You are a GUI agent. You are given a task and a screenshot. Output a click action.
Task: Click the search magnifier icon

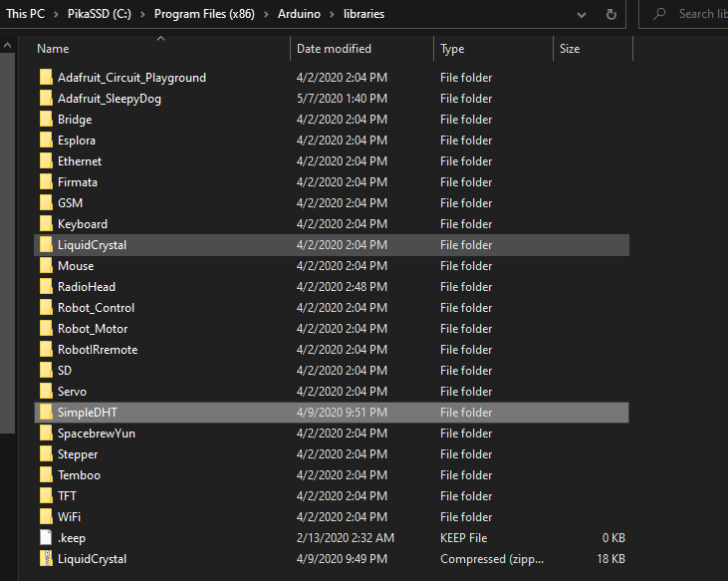coord(660,15)
